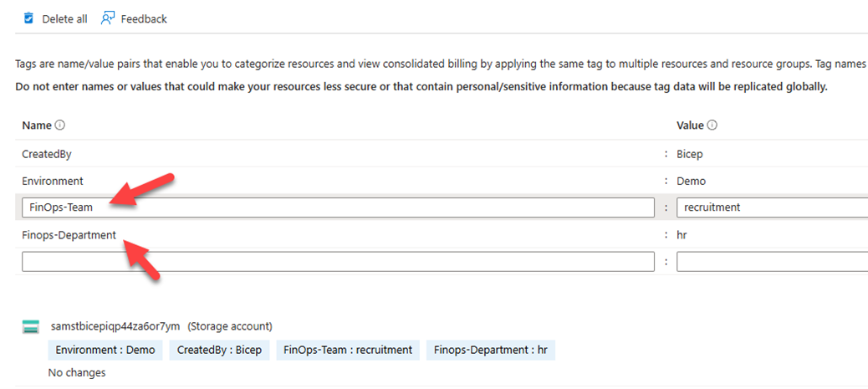Focus the empty new tag name field
Screen dimensions: 868x389
point(338,262)
